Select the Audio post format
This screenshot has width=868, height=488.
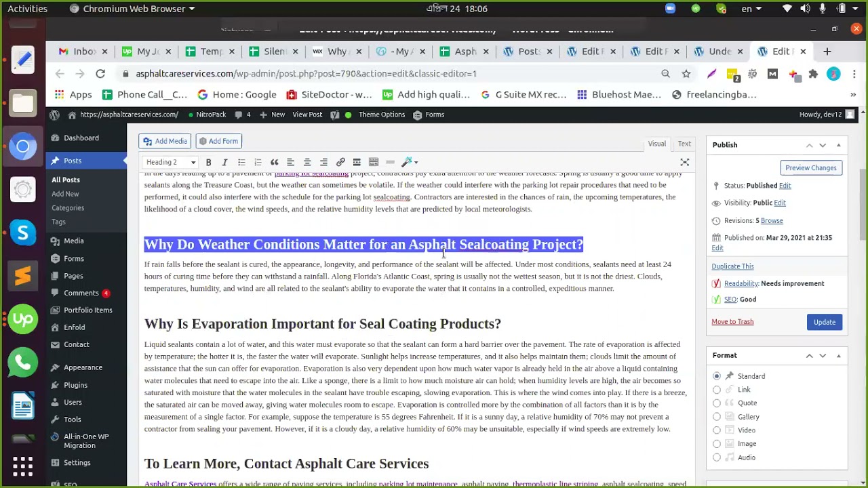[717, 457]
